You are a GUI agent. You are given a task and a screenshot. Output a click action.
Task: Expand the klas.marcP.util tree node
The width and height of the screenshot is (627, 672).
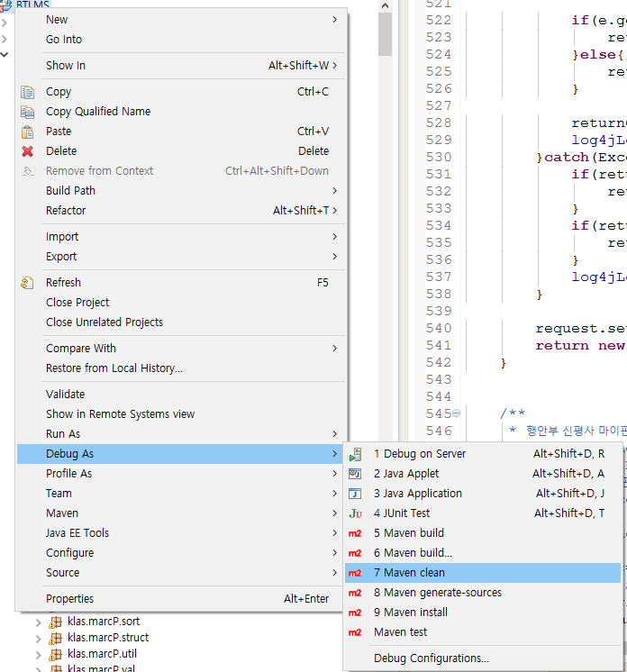pos(39,655)
